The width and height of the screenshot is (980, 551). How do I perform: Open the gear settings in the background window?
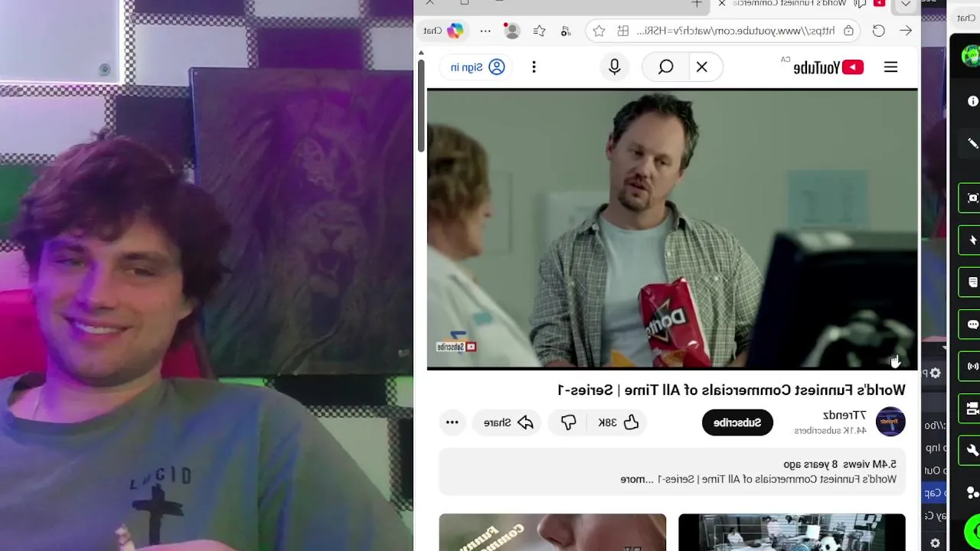click(x=936, y=373)
